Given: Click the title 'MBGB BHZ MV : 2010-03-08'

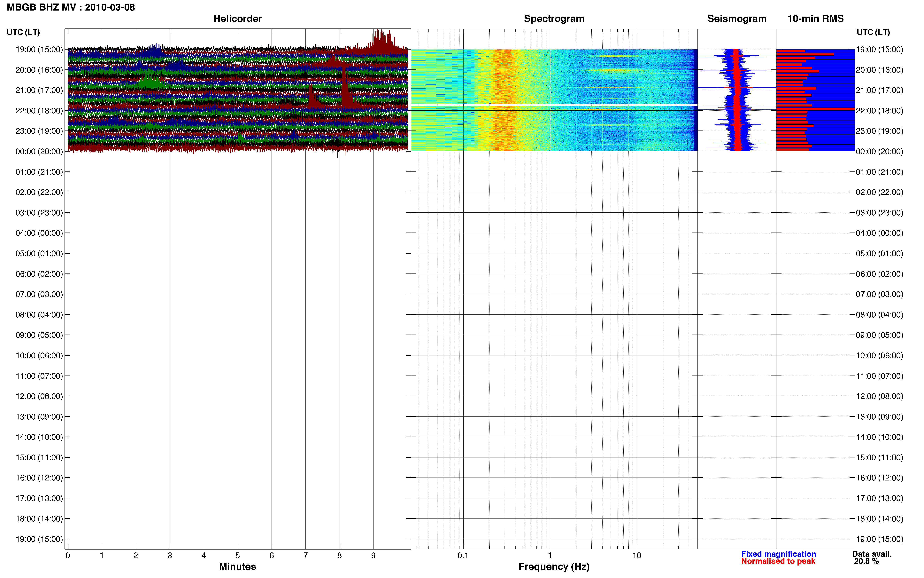Looking at the screenshot, I should (71, 7).
